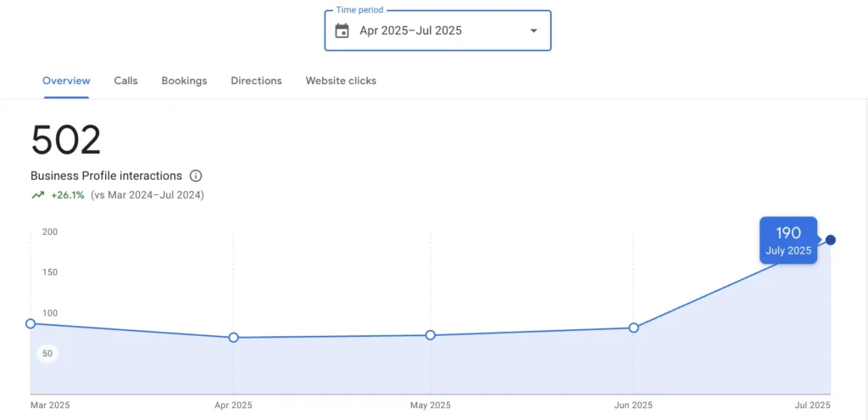868x420 pixels.
Task: Go to the Directions tab
Action: coord(256,81)
